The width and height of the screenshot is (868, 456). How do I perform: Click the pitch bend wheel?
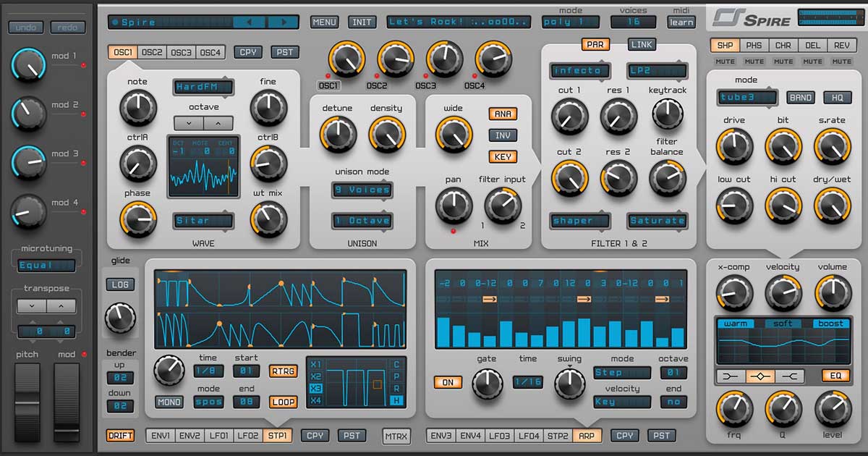point(28,402)
